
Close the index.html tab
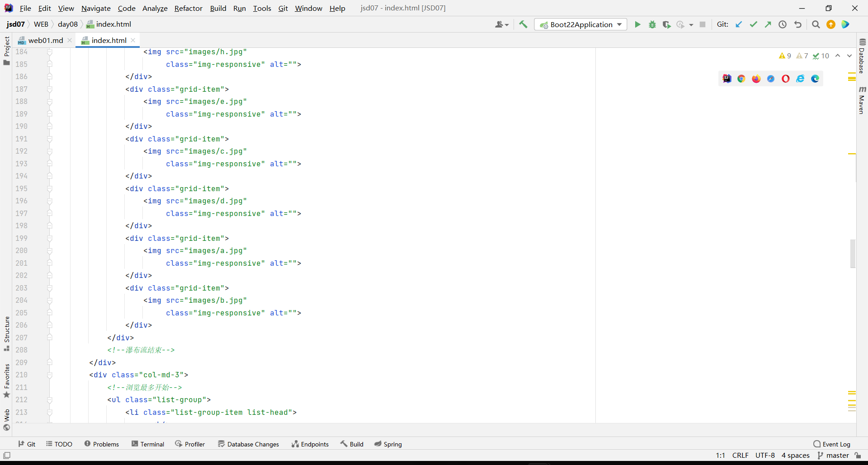[133, 40]
